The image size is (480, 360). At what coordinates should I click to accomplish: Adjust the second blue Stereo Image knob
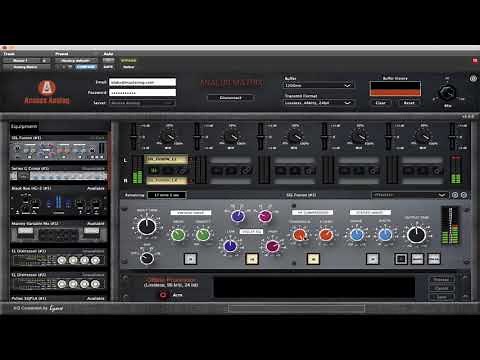point(385,234)
